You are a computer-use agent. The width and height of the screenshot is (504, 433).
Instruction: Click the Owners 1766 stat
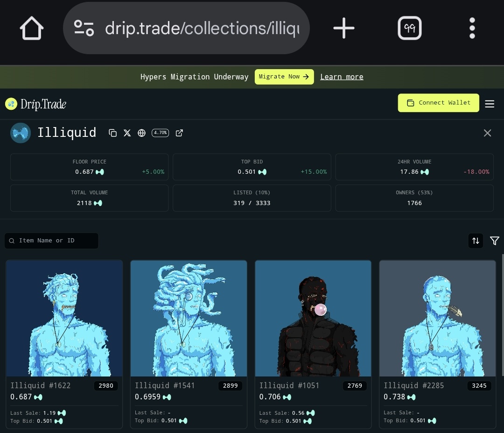[414, 198]
